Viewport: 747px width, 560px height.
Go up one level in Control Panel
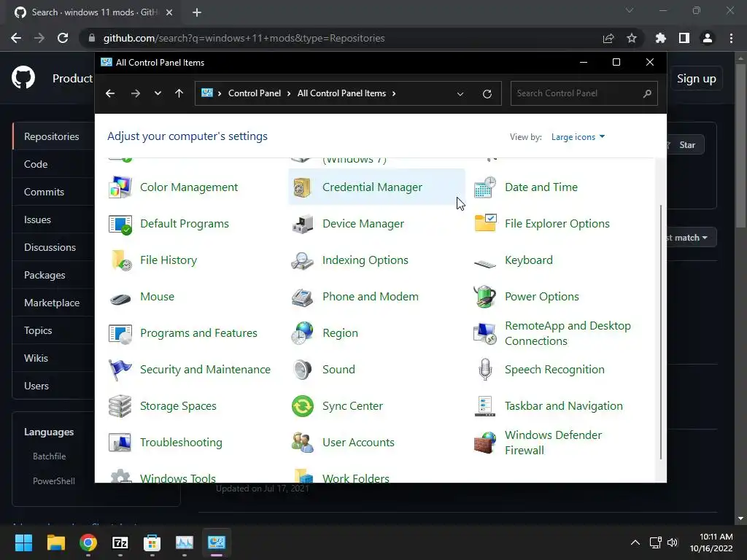click(x=179, y=93)
